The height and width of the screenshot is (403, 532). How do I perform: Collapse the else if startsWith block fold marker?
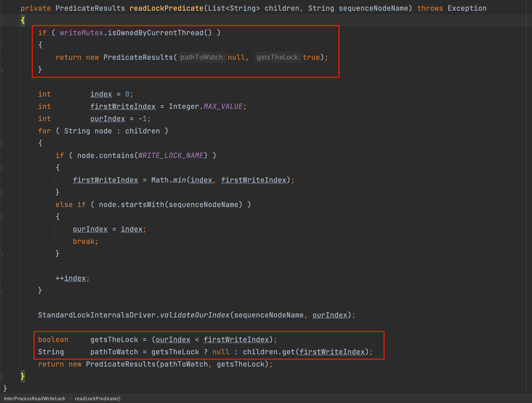(x=1, y=217)
